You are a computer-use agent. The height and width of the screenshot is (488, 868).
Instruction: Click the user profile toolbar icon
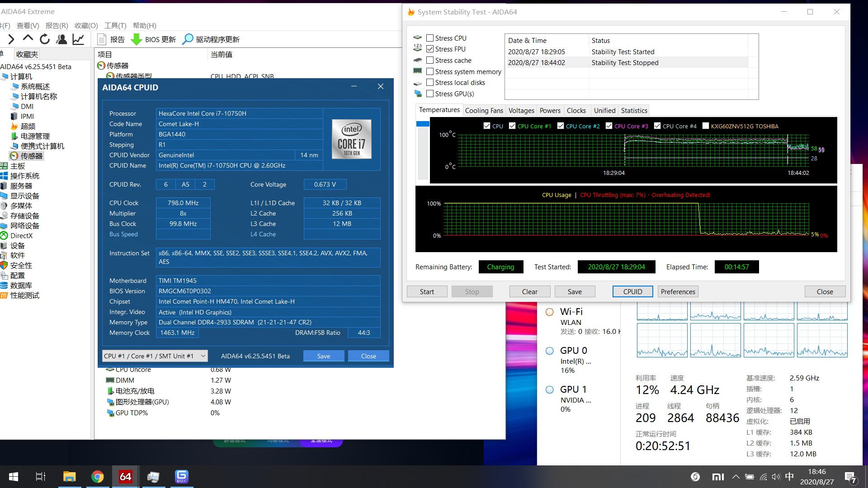click(61, 39)
